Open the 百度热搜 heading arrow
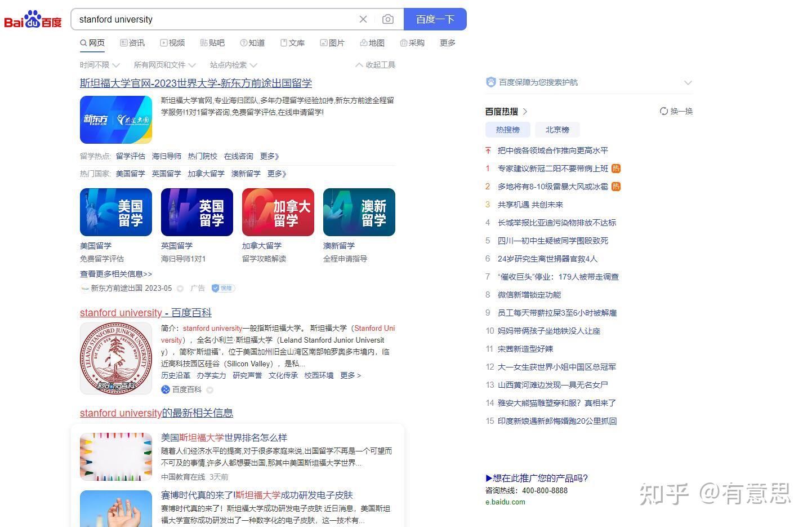812x527 pixels. pos(525,112)
